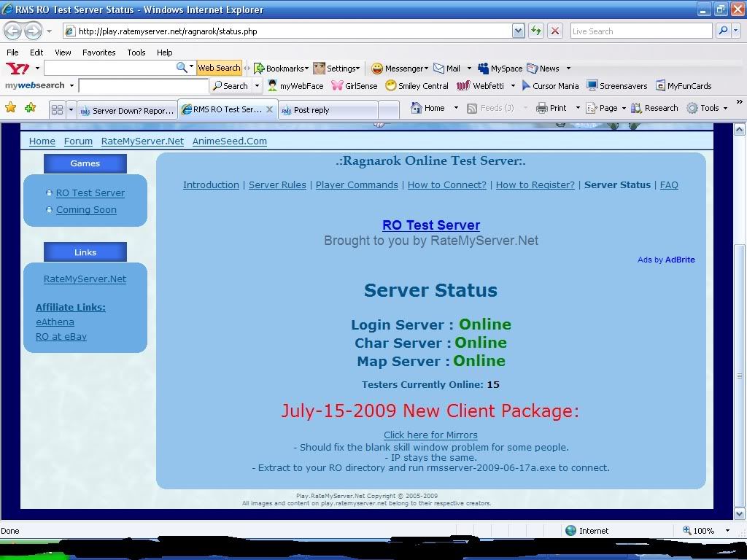Click the Yahoo Y! logo icon

18,68
